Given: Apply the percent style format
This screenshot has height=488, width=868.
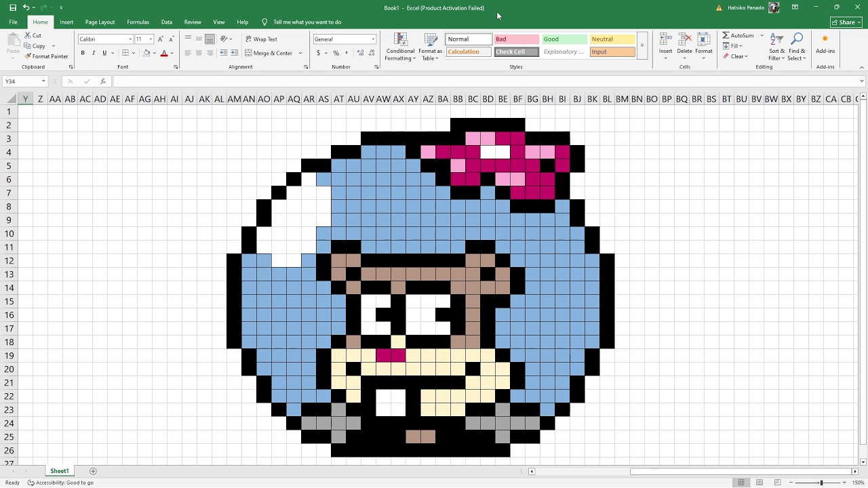Looking at the screenshot, I should 336,53.
